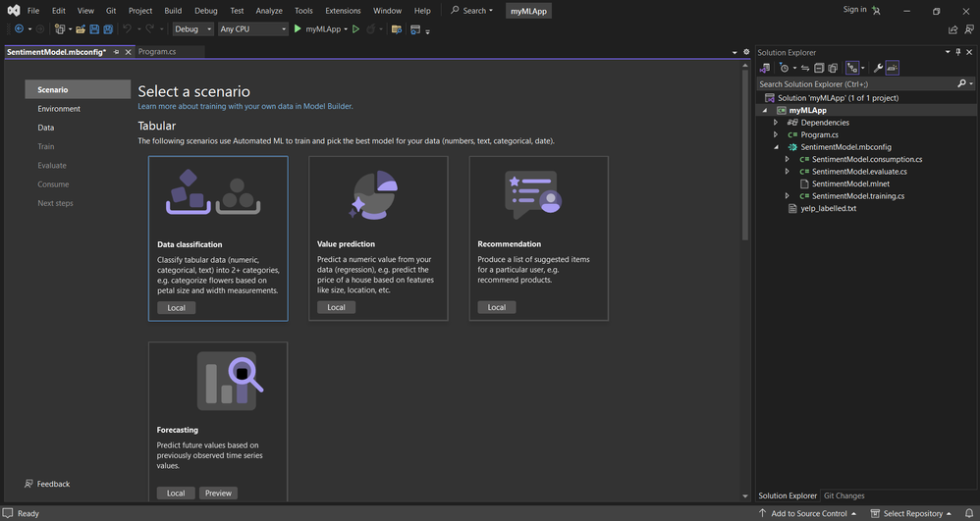Open the Debug configuration dropdown

pos(193,28)
